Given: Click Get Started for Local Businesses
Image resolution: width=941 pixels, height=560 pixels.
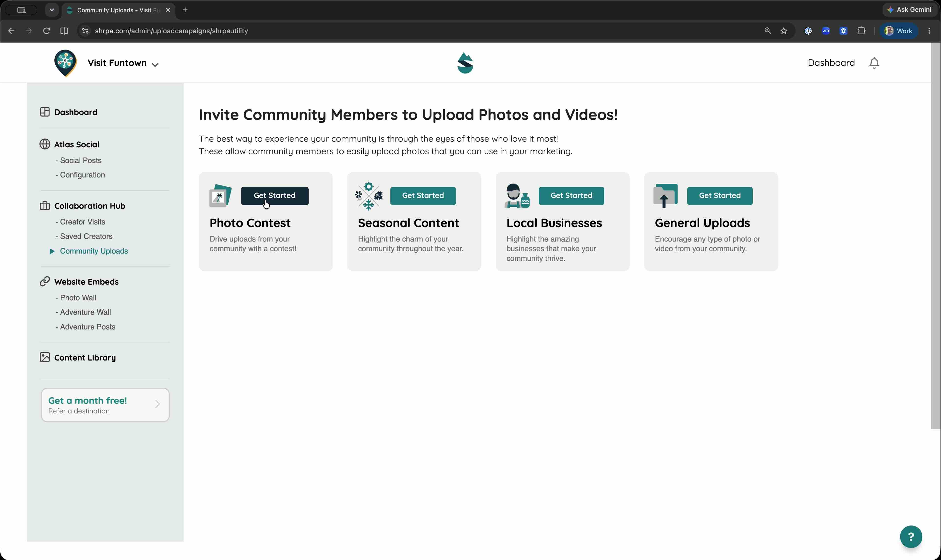Looking at the screenshot, I should pos(571,196).
